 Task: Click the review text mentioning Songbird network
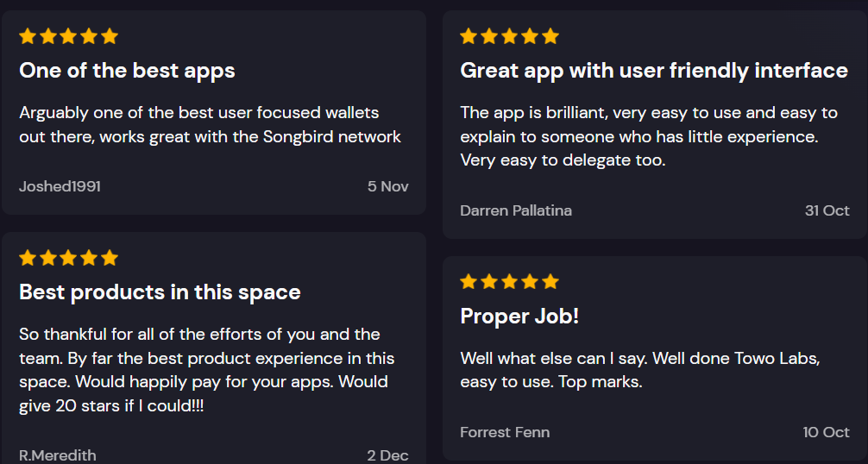pos(211,124)
